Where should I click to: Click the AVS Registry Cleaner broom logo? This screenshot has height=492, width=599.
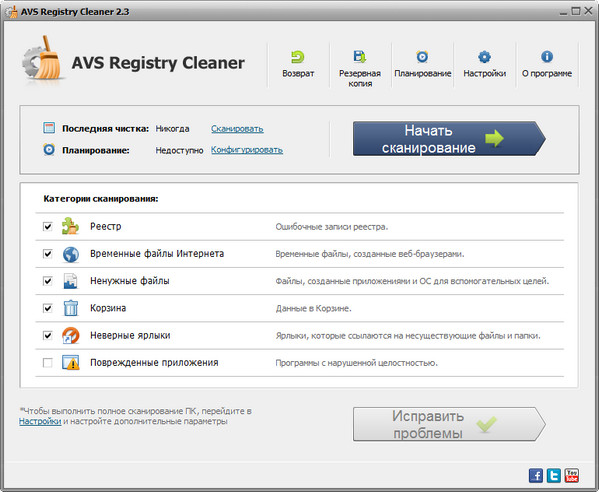43,58
